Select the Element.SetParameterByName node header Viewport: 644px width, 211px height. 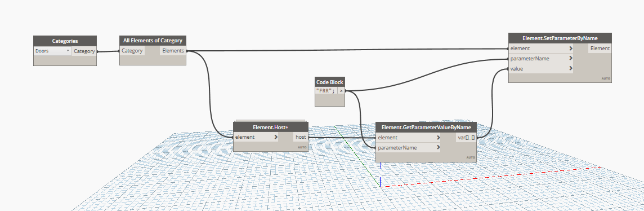[560, 38]
